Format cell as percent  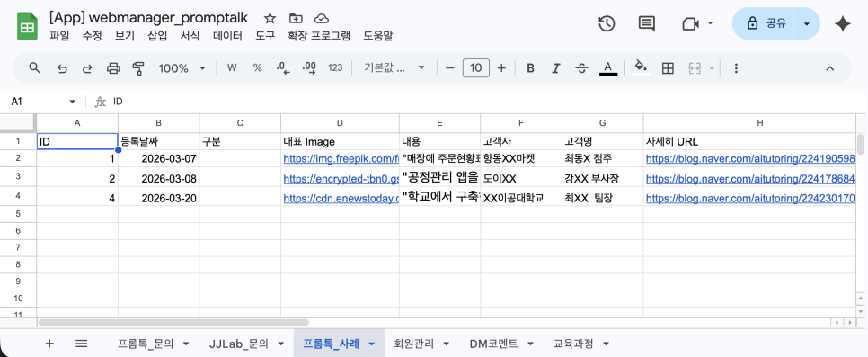(257, 68)
